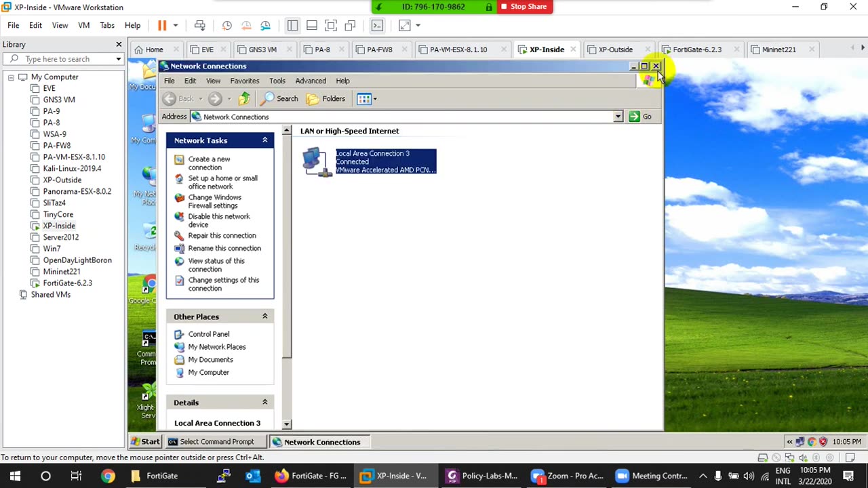Open Outlook from the Windows taskbar
This screenshot has width=868, height=488.
point(253,476)
